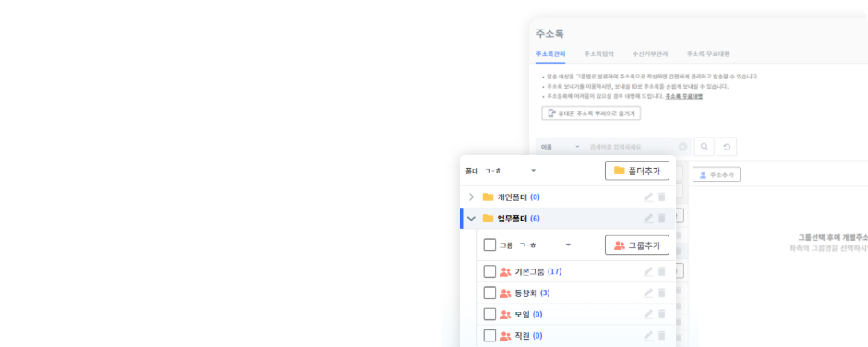Delete 개인폴더 with its trash icon

coord(661,197)
